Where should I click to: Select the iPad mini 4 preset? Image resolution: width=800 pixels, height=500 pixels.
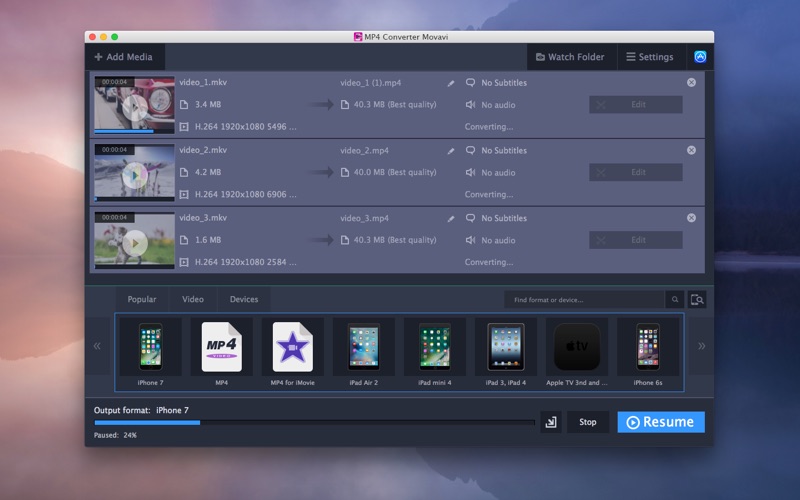pos(435,353)
